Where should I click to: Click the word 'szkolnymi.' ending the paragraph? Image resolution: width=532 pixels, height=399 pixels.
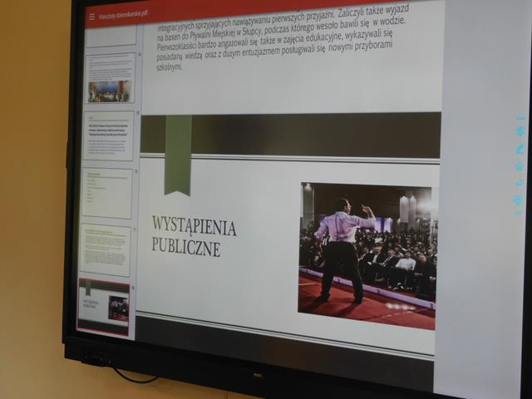pos(169,66)
